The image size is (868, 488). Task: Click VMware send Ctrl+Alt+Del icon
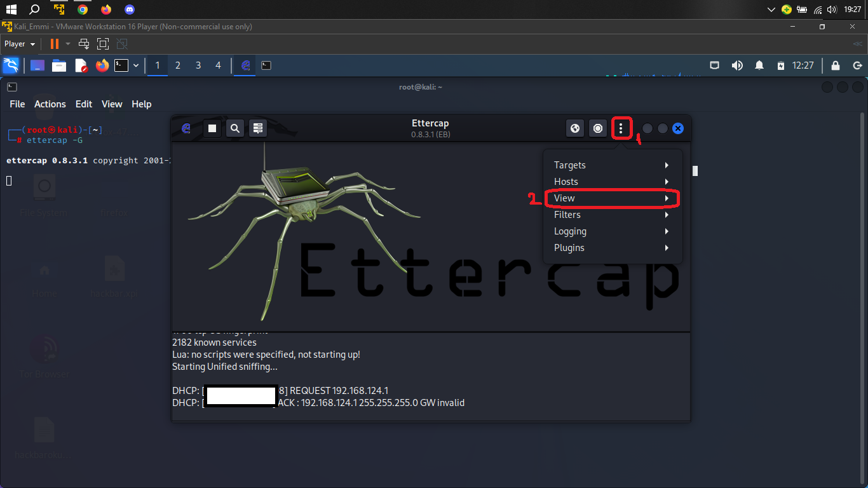84,44
